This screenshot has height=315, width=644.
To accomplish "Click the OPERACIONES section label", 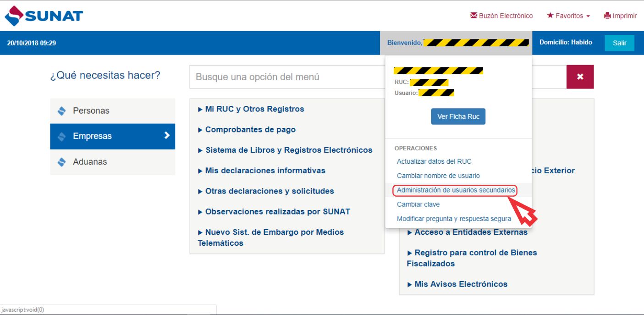I will [x=416, y=148].
